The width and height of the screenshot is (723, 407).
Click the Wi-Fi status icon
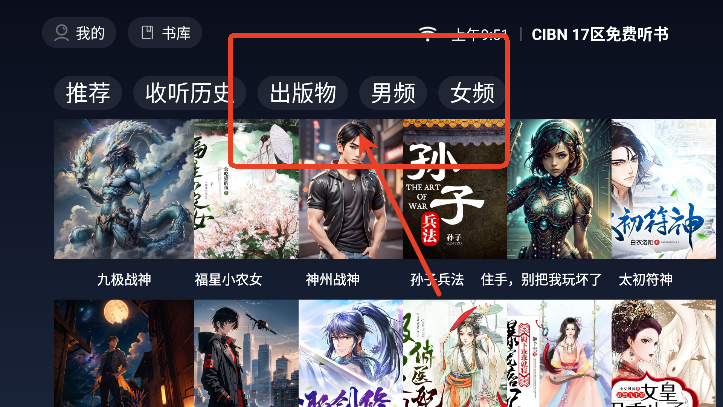point(427,33)
